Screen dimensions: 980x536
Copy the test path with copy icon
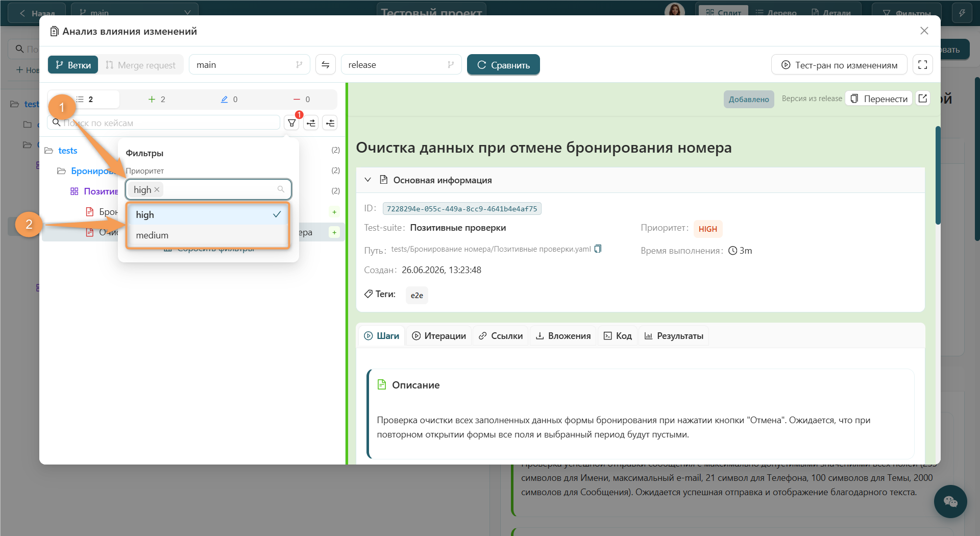pyautogui.click(x=598, y=249)
